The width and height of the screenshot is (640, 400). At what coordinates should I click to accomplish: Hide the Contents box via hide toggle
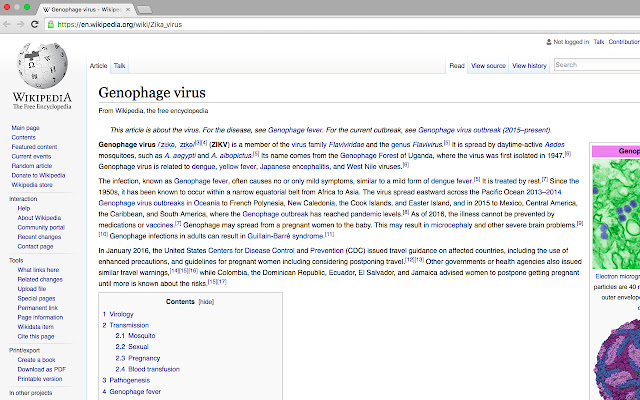[x=206, y=302]
